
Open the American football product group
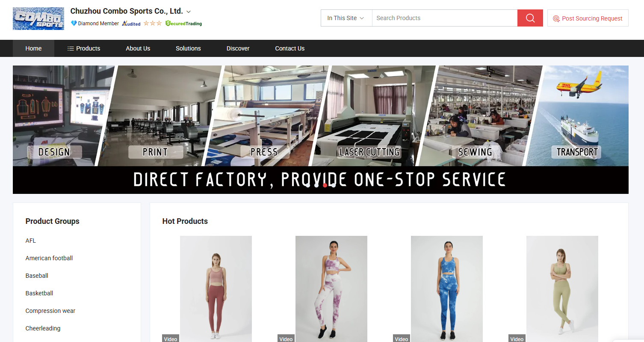[49, 258]
